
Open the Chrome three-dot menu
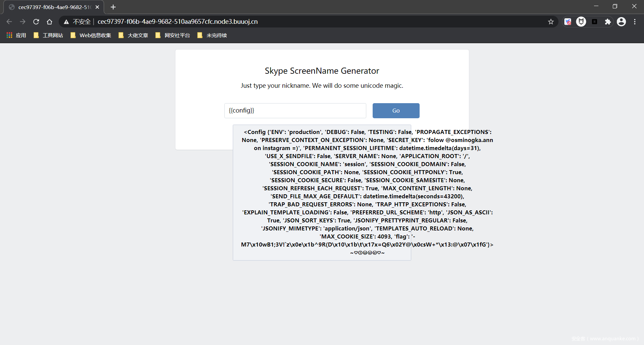635,22
